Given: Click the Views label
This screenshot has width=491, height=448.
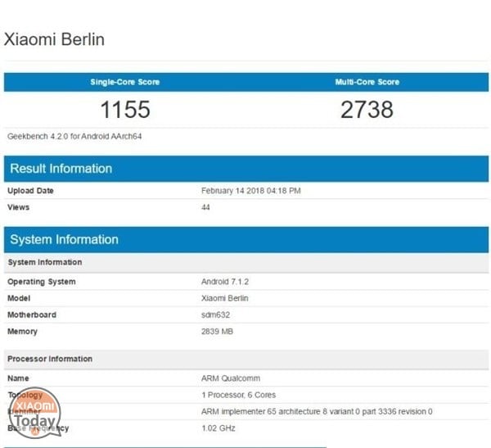Looking at the screenshot, I should (18, 207).
